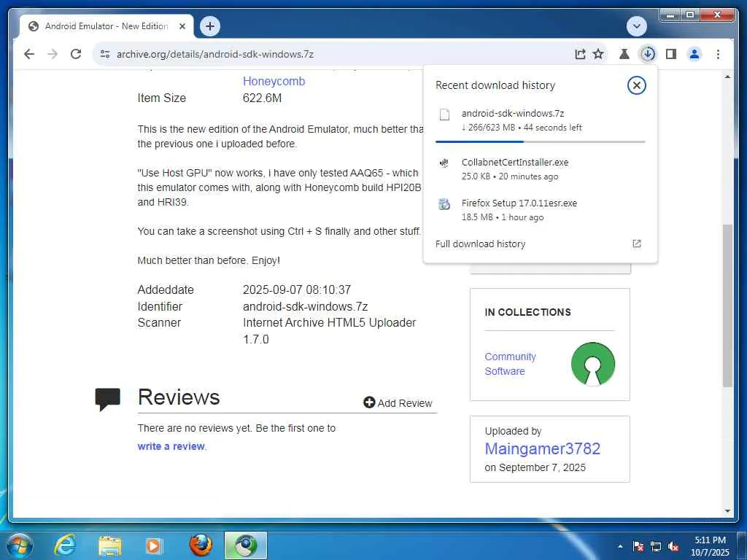The width and height of the screenshot is (747, 560).
Task: Click the android-sdk-windows.7z file icon
Action: (x=444, y=114)
